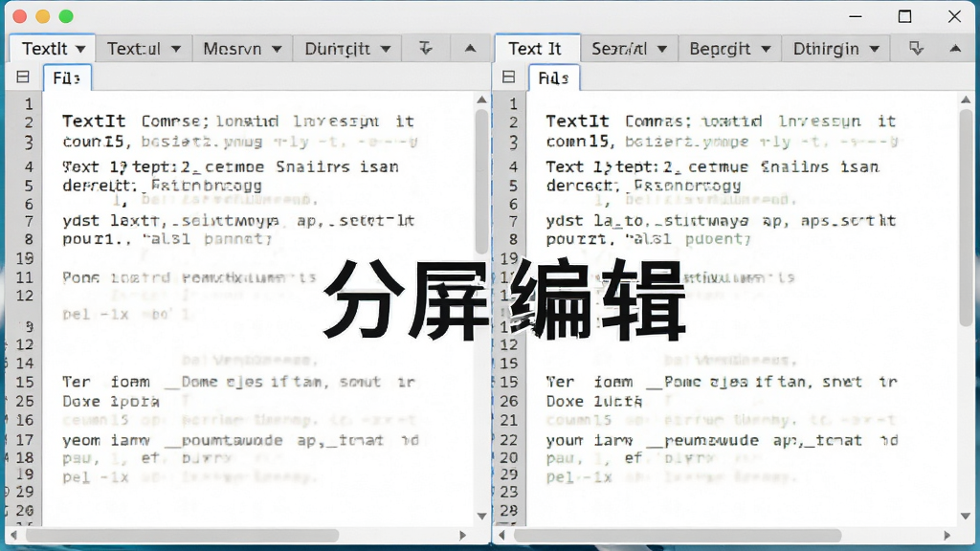Click line number 4 in left gutter
The width and height of the screenshot is (980, 551).
(29, 166)
